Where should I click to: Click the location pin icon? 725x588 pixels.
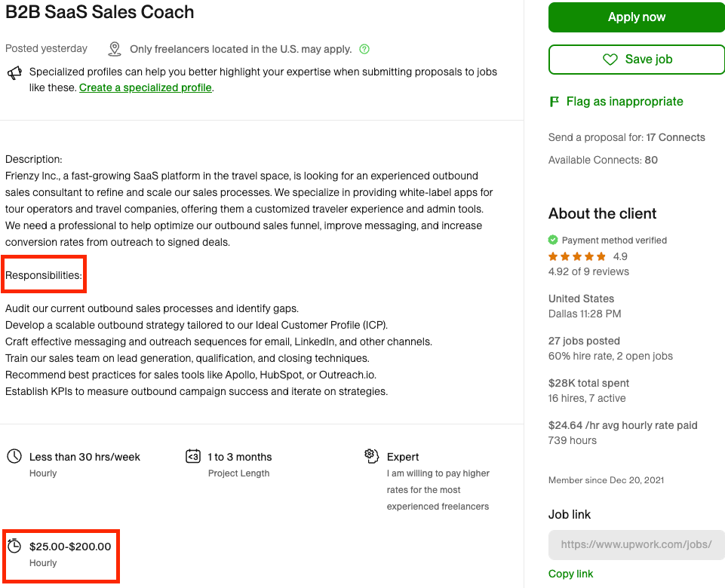[115, 49]
